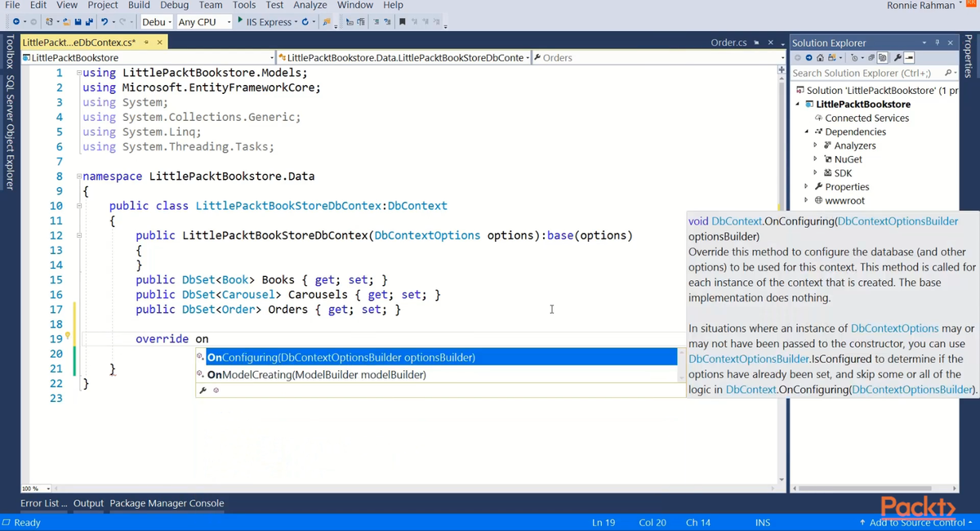Click the Pending Changes Filter clock icon

pyautogui.click(x=854, y=58)
